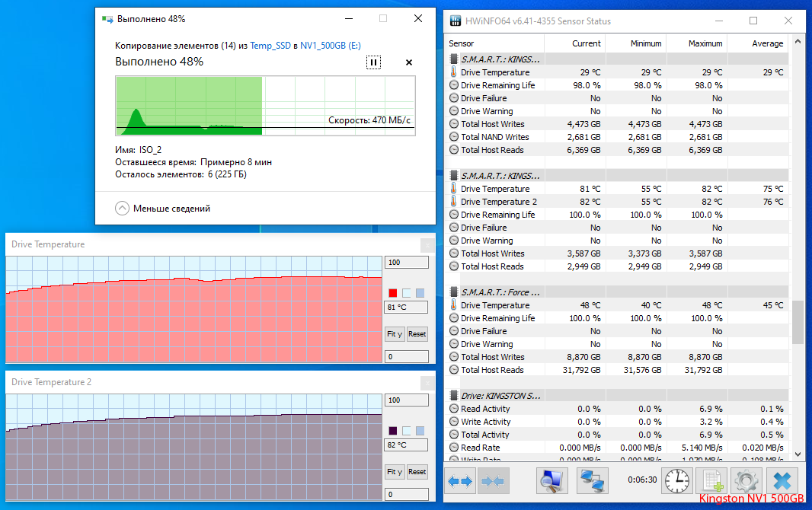Click the Minimum column header

pos(636,43)
